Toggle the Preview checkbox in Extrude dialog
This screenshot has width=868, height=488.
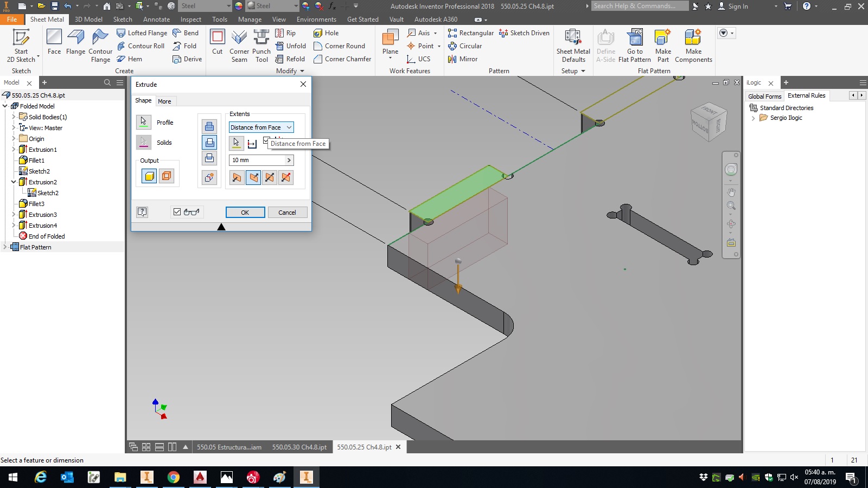pos(176,211)
